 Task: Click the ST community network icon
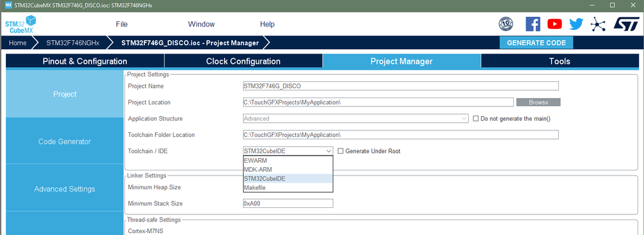[598, 25]
